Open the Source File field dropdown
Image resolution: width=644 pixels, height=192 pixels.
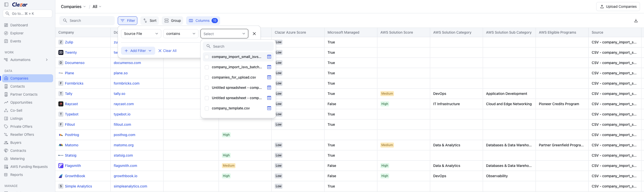coord(141,34)
